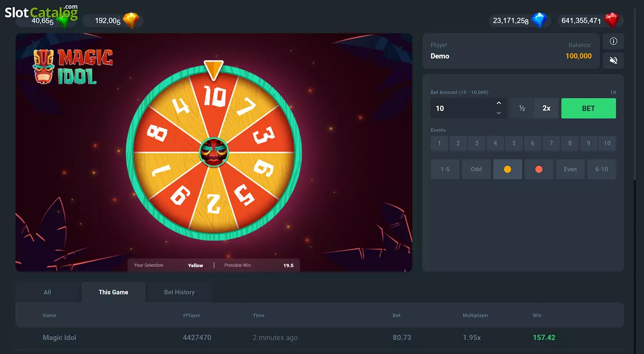This screenshot has width=644, height=354.
Task: Click the 2 minutes ago timestamp
Action: [x=275, y=338]
